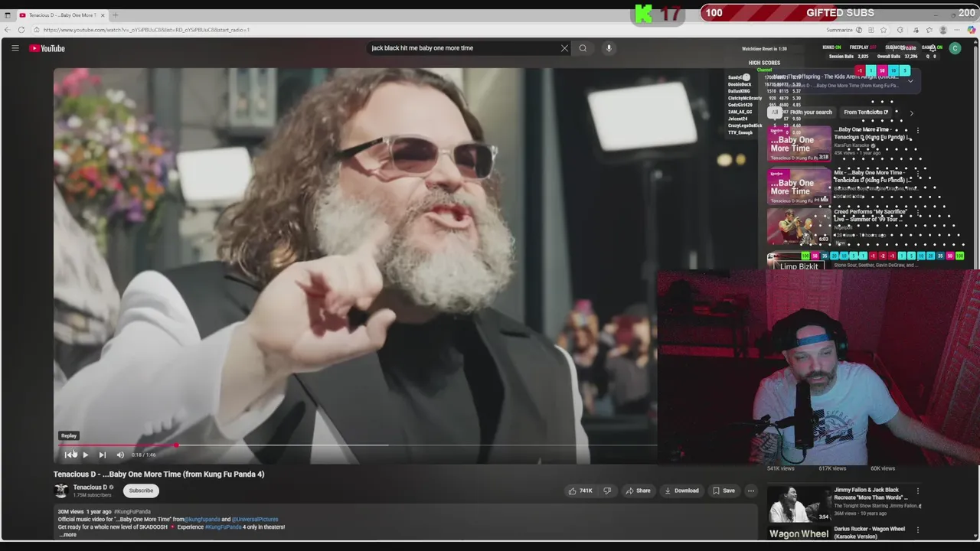
Task: Reload the browser page
Action: pyautogui.click(x=21, y=30)
